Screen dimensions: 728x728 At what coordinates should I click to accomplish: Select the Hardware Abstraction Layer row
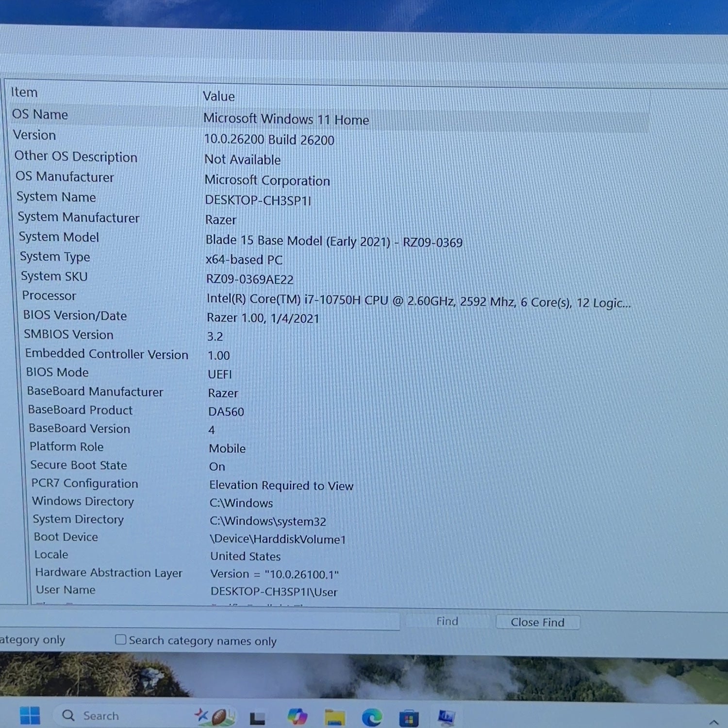(109, 573)
